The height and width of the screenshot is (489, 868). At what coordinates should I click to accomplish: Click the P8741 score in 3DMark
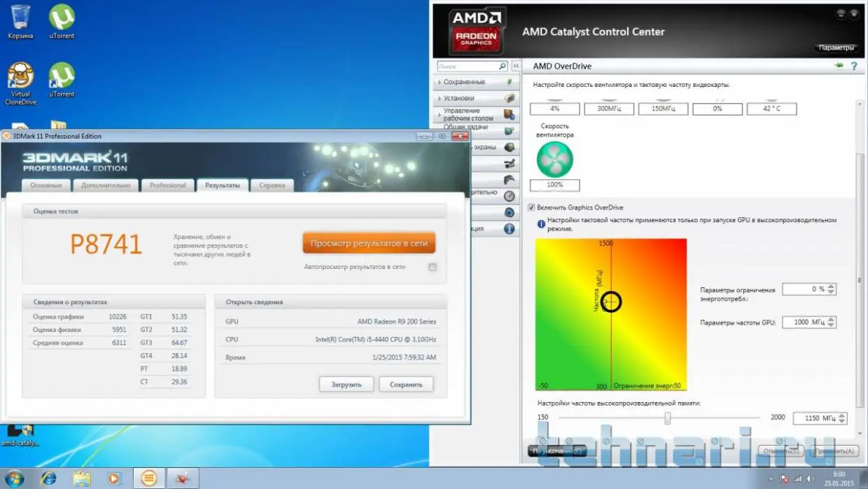point(106,244)
